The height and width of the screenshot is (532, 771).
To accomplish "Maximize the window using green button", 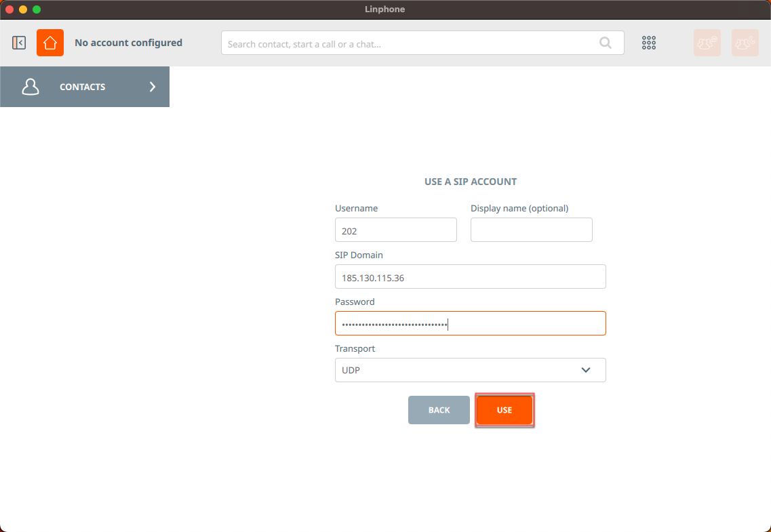I will [x=37, y=9].
